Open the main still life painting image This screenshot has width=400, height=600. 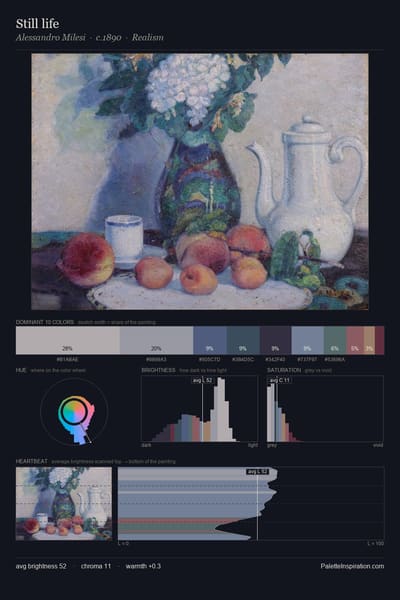point(200,181)
